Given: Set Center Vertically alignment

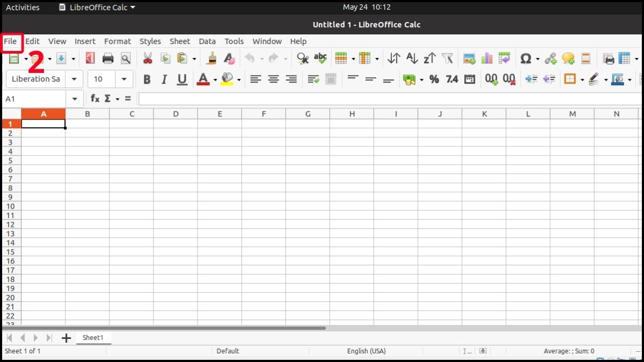Looking at the screenshot, I should point(370,79).
